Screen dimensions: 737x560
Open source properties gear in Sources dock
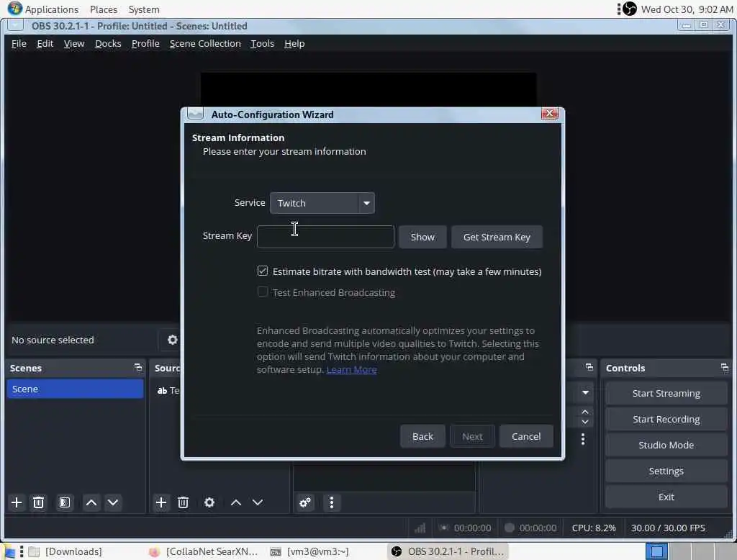pos(209,502)
